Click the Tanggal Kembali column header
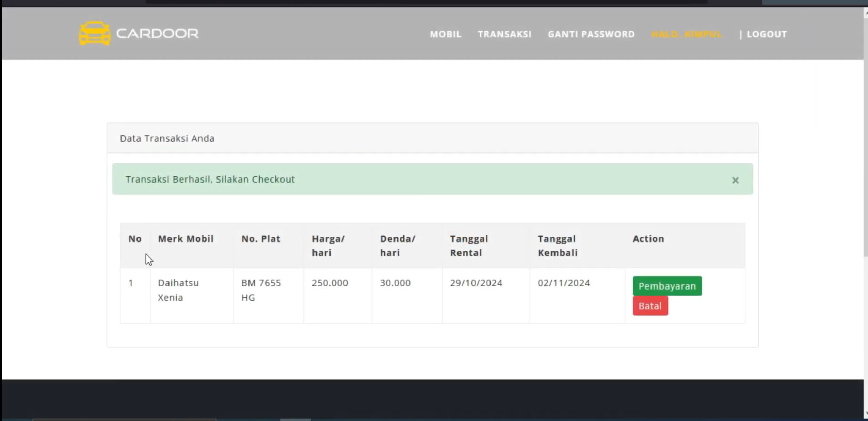The image size is (868, 421). (558, 246)
